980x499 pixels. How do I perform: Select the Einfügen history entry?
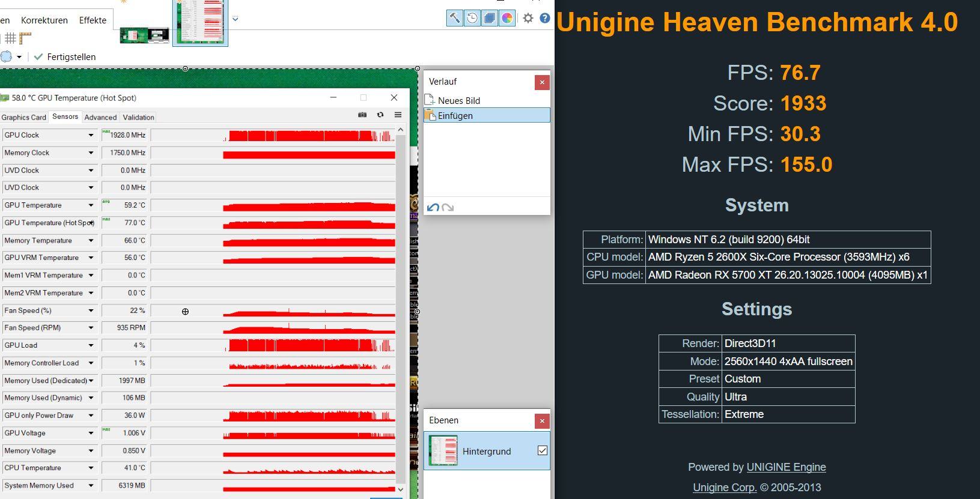(487, 115)
